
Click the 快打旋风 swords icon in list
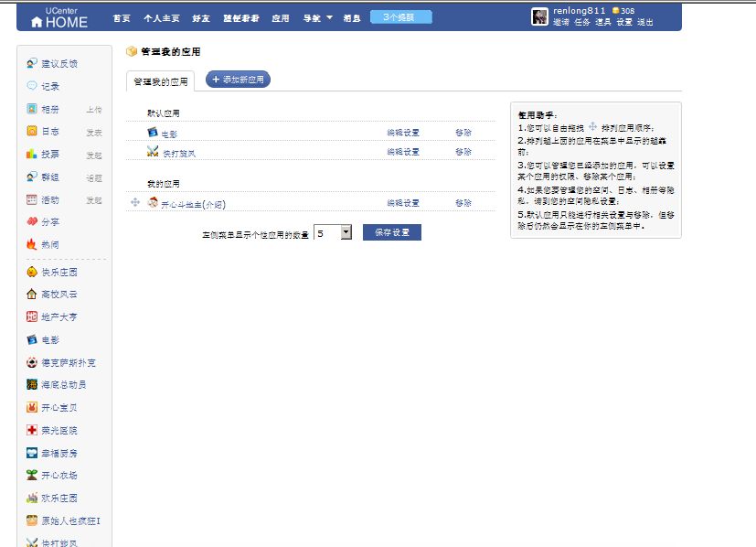[x=153, y=152]
